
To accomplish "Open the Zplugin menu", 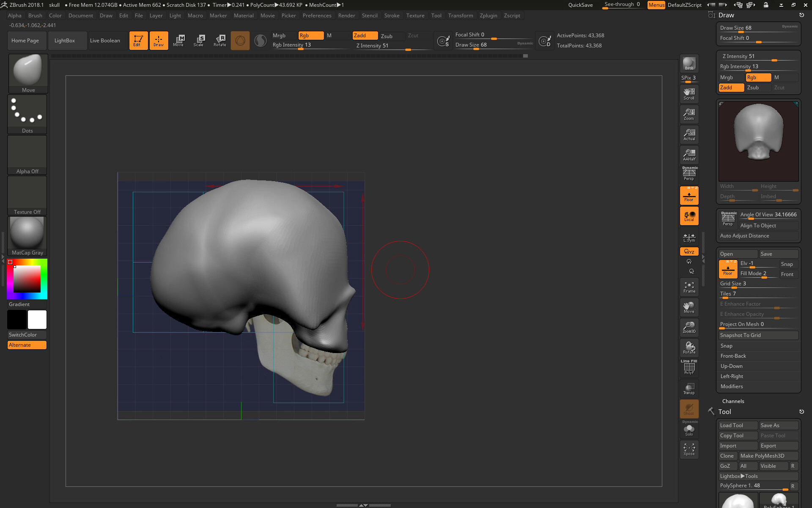I will click(488, 16).
